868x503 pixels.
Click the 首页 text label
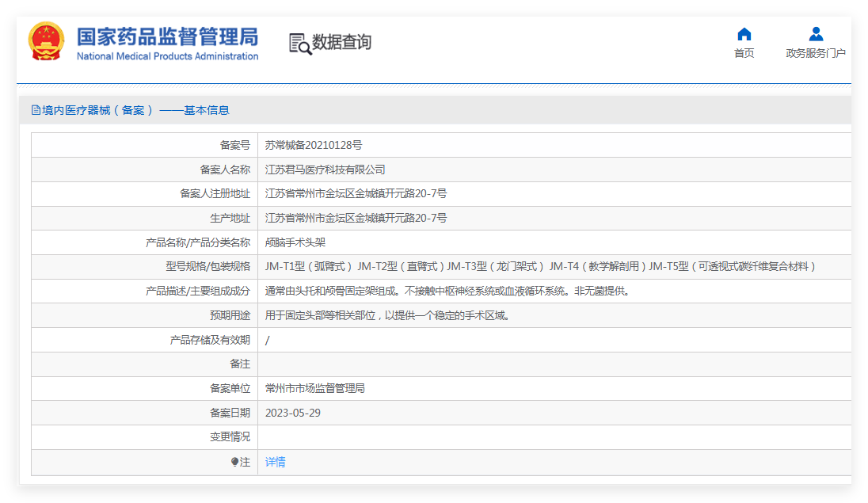click(x=744, y=53)
